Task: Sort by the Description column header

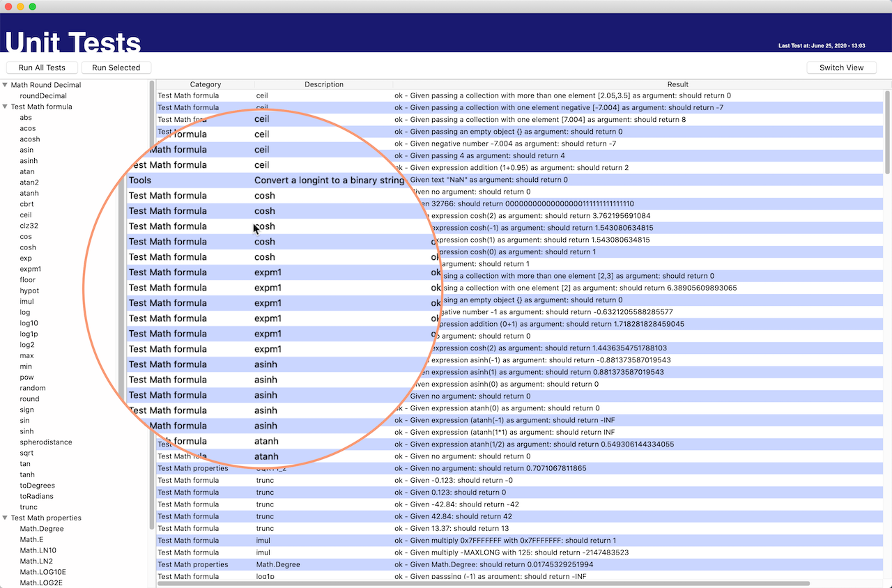Action: 324,84
